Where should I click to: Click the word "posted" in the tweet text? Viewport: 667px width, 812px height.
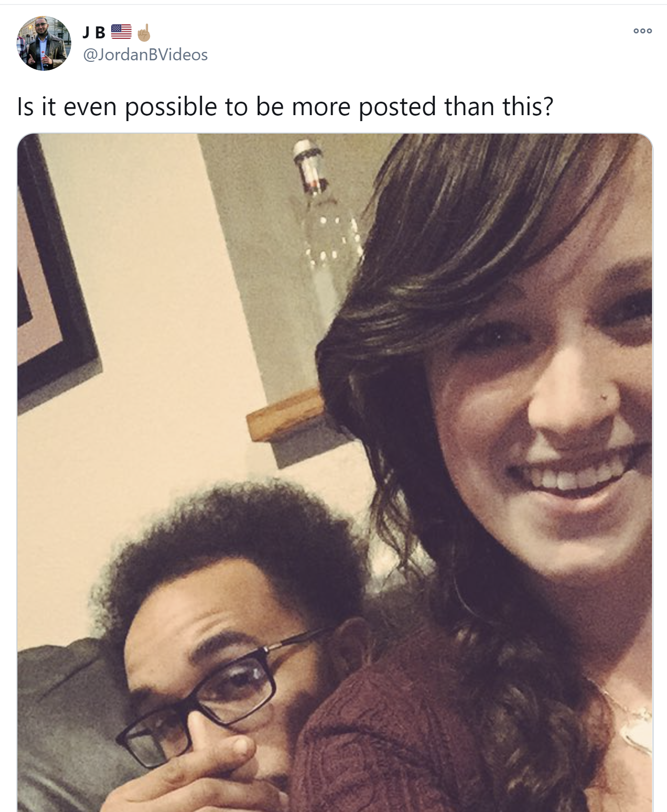[397, 107]
